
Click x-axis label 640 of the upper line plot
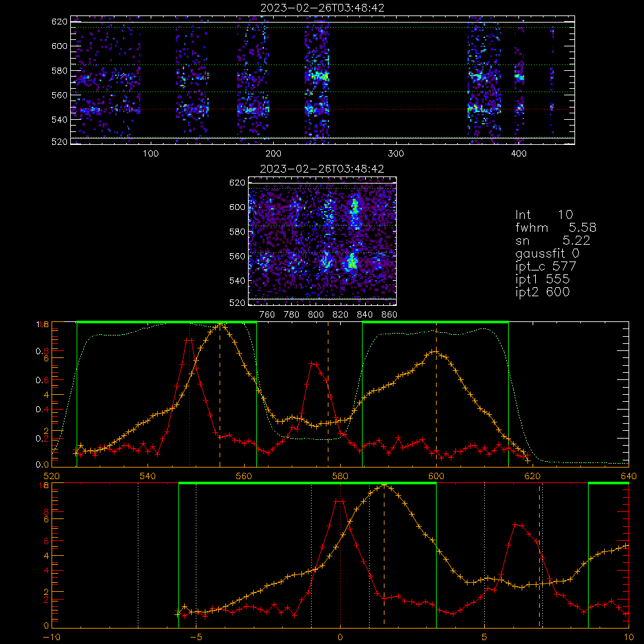point(629,477)
